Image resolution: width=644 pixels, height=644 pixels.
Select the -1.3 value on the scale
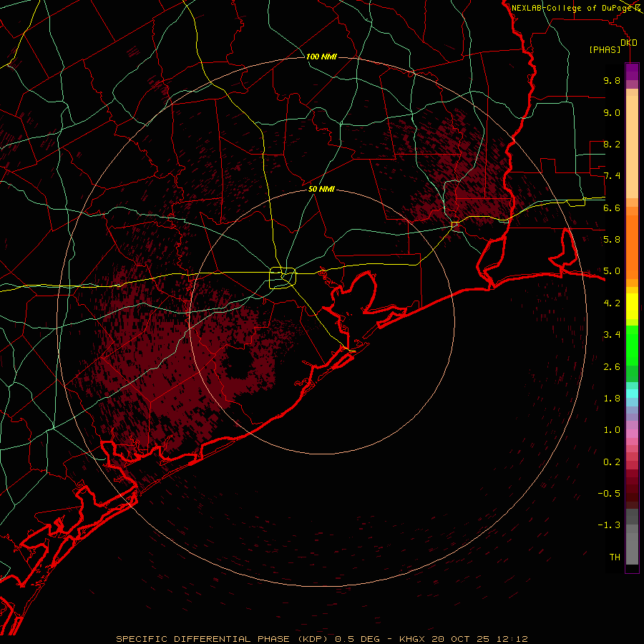coord(609,525)
